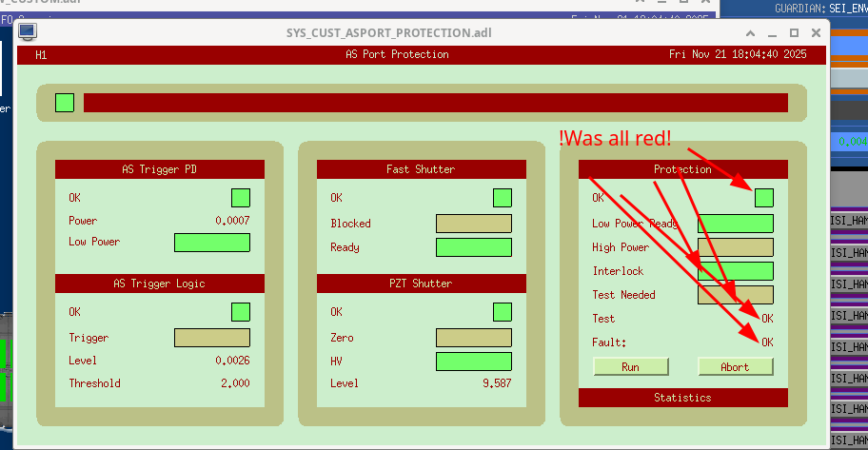Open the Statistics section header
Image resolution: width=868 pixels, height=450 pixels.
point(682,398)
